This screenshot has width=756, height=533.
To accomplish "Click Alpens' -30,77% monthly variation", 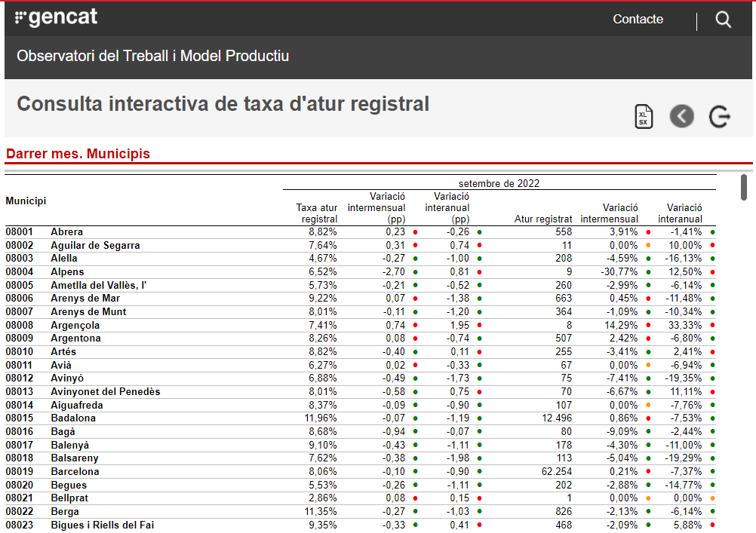I will [x=619, y=272].
